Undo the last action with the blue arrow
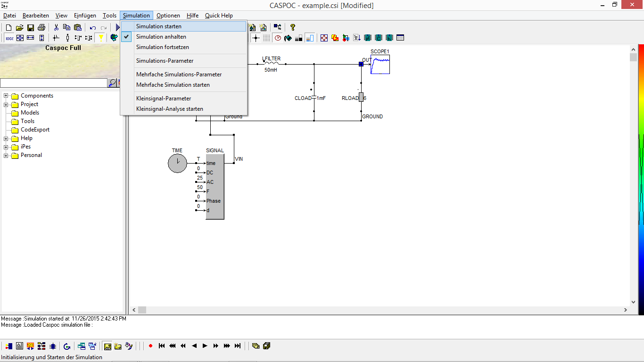Image resolution: width=644 pixels, height=362 pixels. 93,28
